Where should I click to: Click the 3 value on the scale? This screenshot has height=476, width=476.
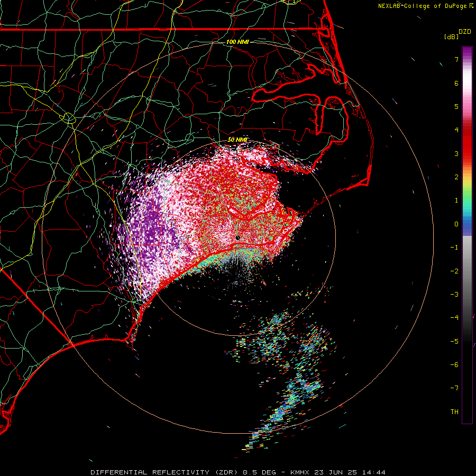click(456, 153)
